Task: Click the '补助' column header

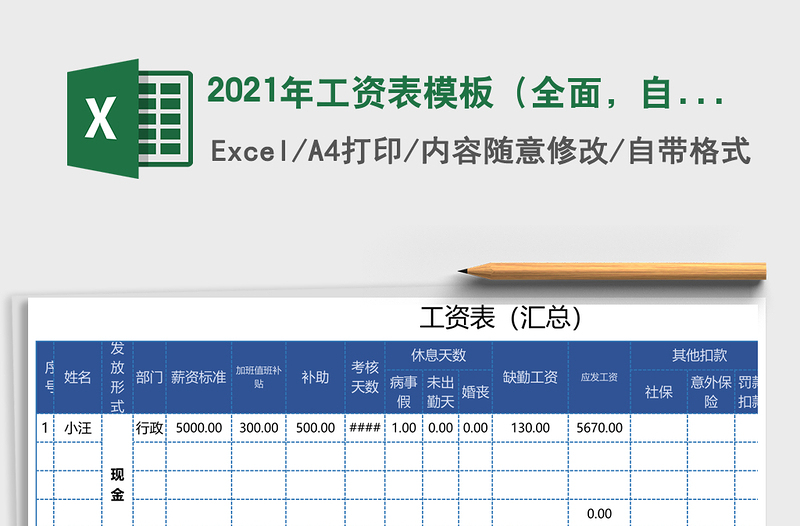Action: [x=315, y=377]
